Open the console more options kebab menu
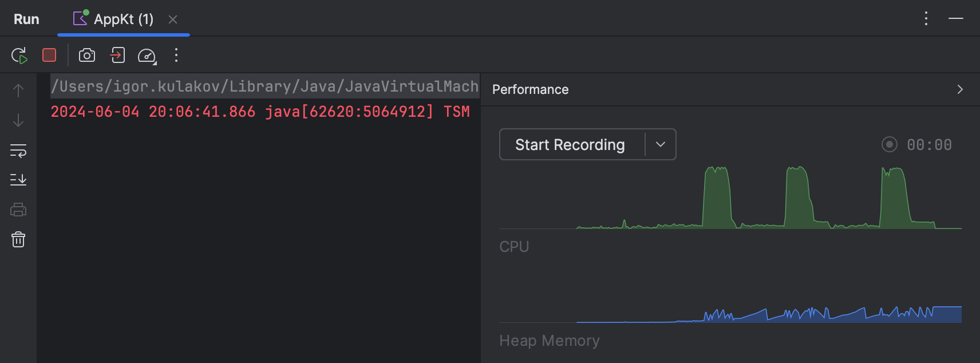Viewport: 980px width, 363px height. point(176,55)
